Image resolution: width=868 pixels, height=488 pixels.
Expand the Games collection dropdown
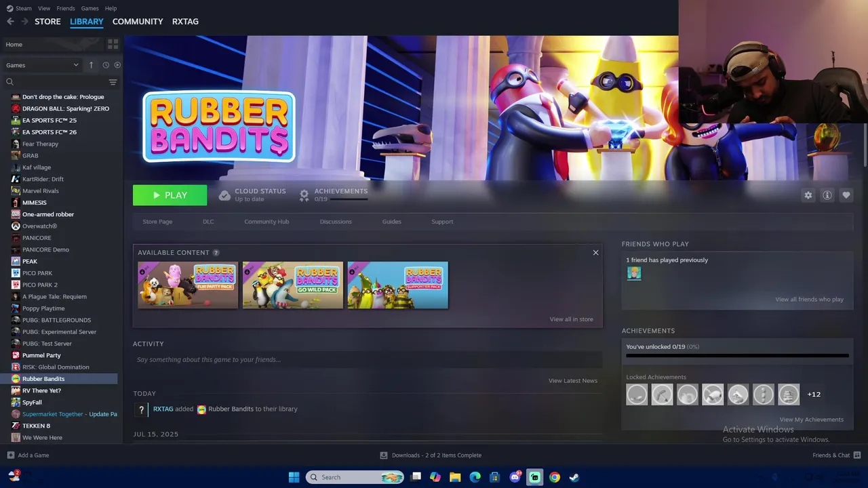click(42, 65)
